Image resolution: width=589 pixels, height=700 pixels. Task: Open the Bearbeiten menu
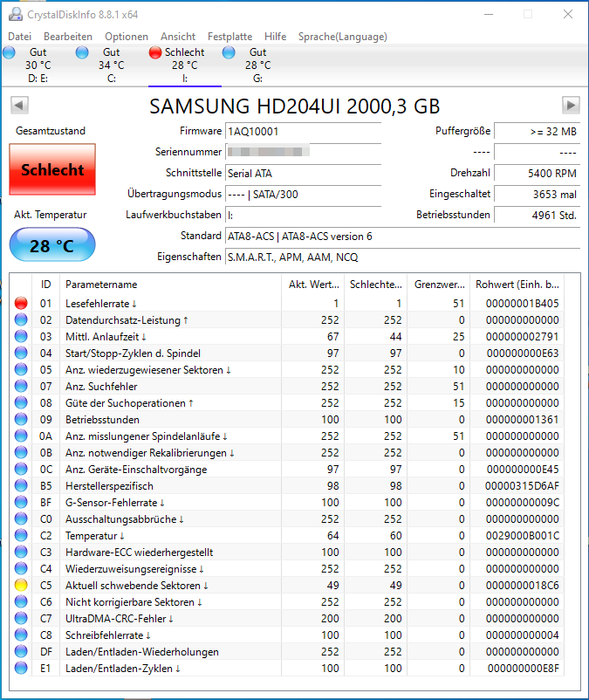coord(68,37)
